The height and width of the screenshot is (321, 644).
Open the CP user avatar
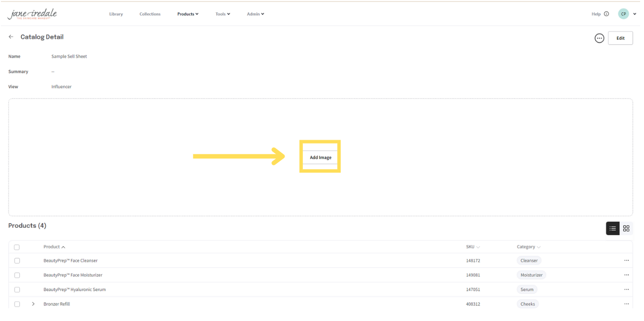[623, 14]
